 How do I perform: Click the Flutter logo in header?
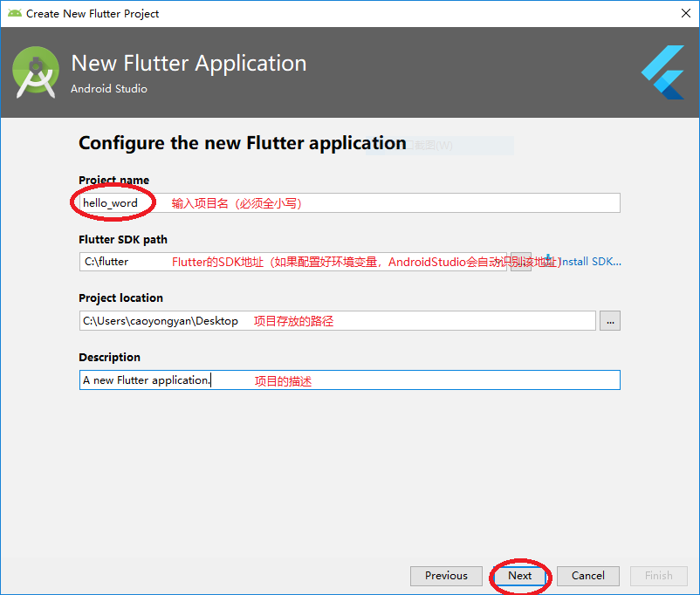click(663, 72)
